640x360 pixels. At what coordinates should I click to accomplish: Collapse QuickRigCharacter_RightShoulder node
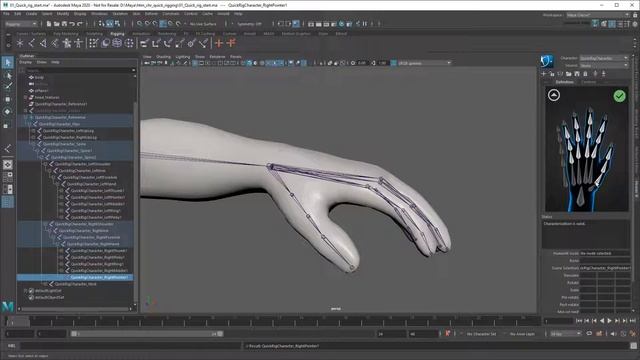coord(45,224)
